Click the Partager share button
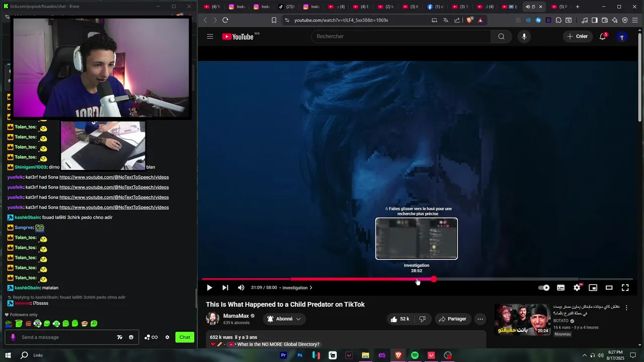Screen dimensions: 644x362 click(452, 319)
